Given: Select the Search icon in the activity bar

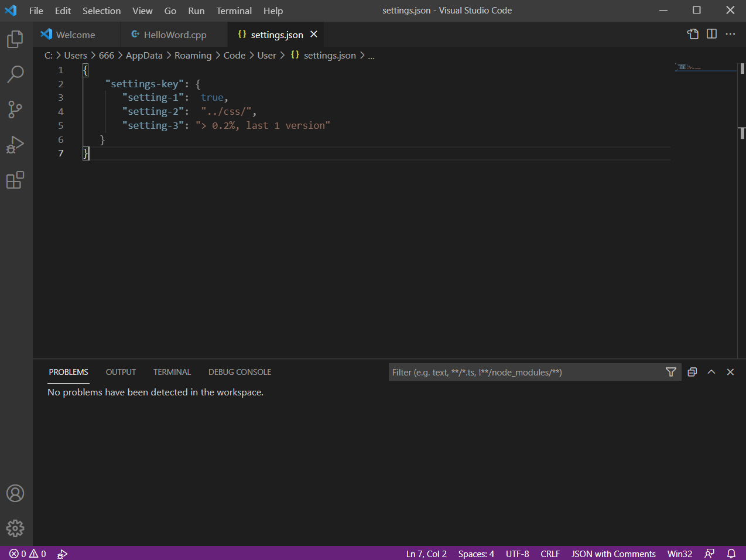Looking at the screenshot, I should point(15,74).
